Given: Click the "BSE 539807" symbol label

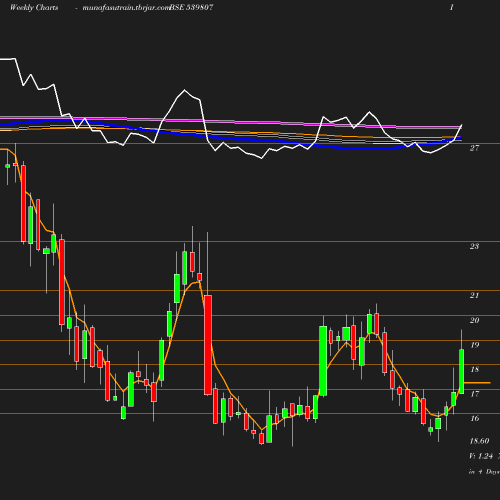Looking at the screenshot, I should pos(191,7).
